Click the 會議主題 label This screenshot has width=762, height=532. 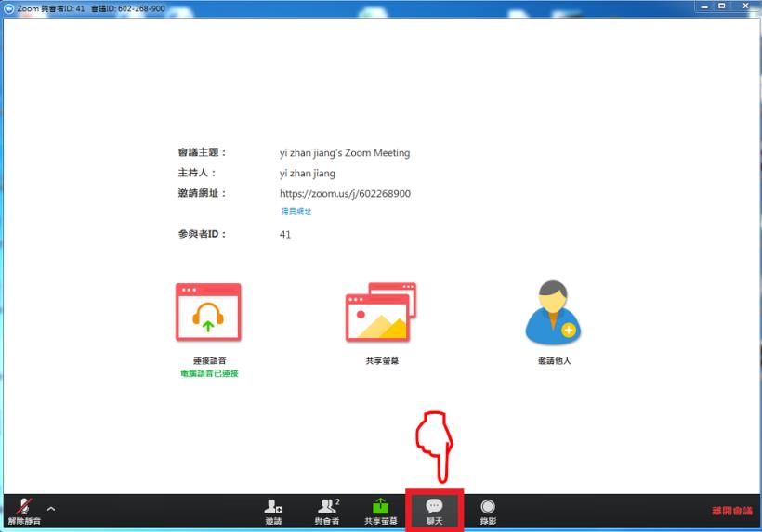(x=202, y=152)
